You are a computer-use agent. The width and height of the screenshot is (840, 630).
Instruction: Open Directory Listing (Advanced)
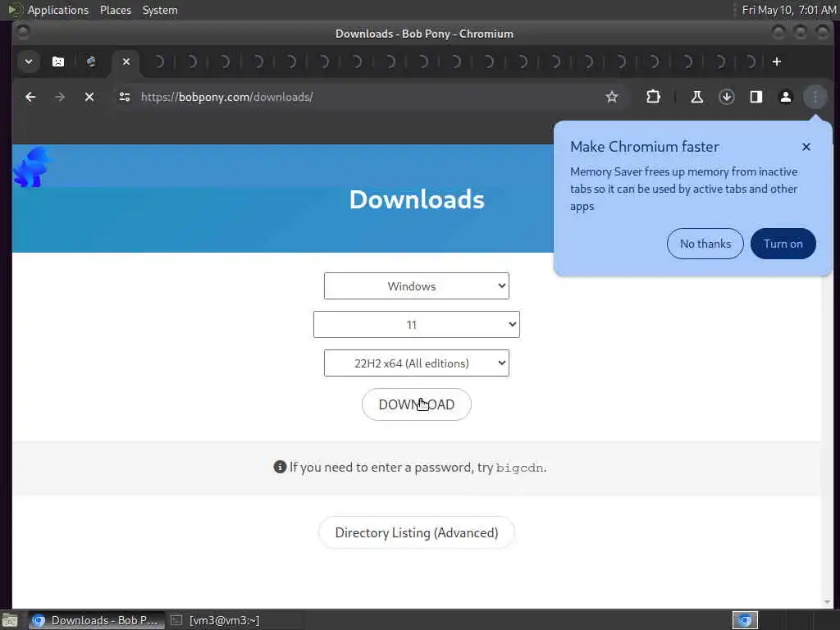(416, 532)
